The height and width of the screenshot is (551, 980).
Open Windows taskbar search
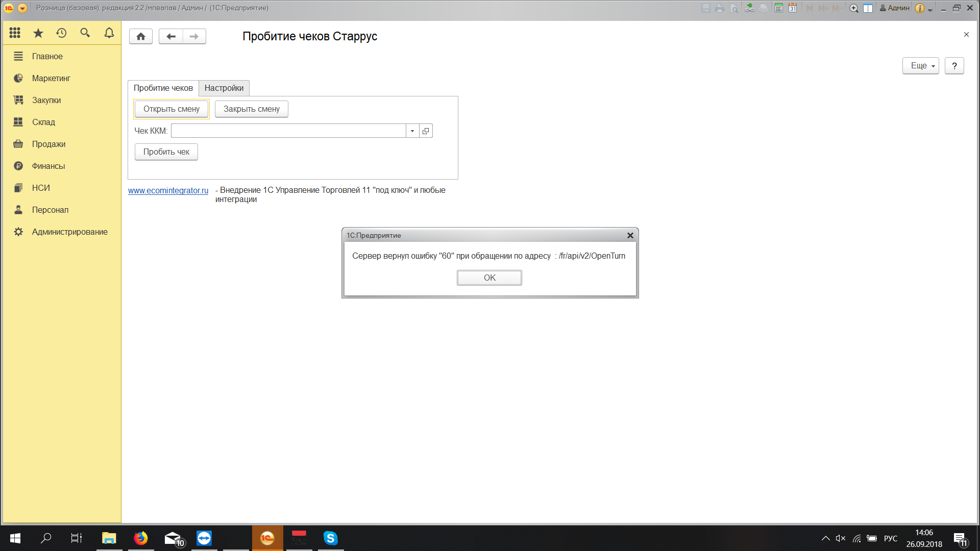coord(46,538)
